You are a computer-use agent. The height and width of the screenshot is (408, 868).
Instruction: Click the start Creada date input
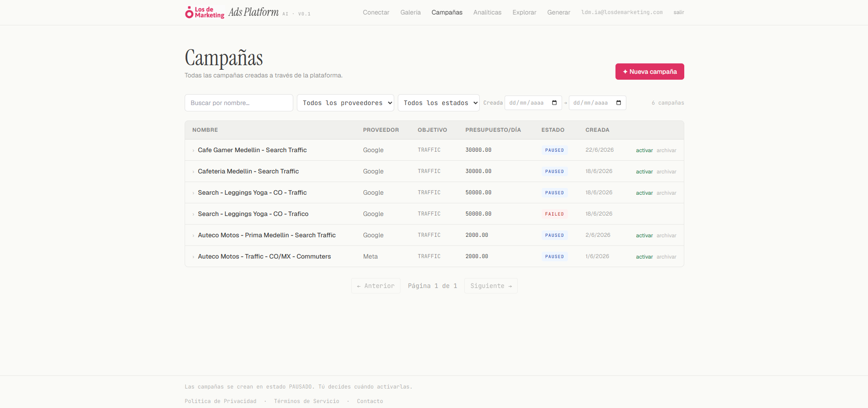(x=533, y=103)
